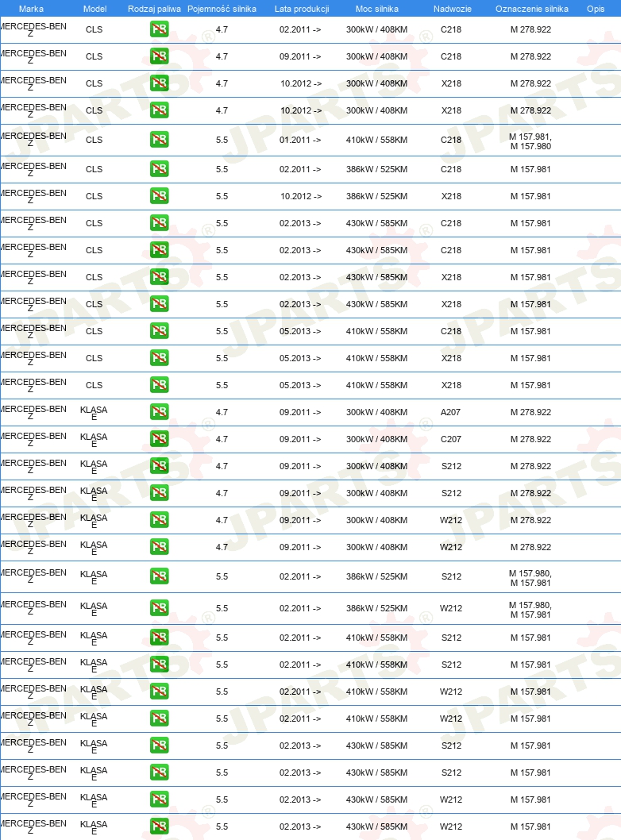The image size is (621, 840).
Task: Click fuel icon in Klasa E 386kW W212 row
Action: pos(159,608)
